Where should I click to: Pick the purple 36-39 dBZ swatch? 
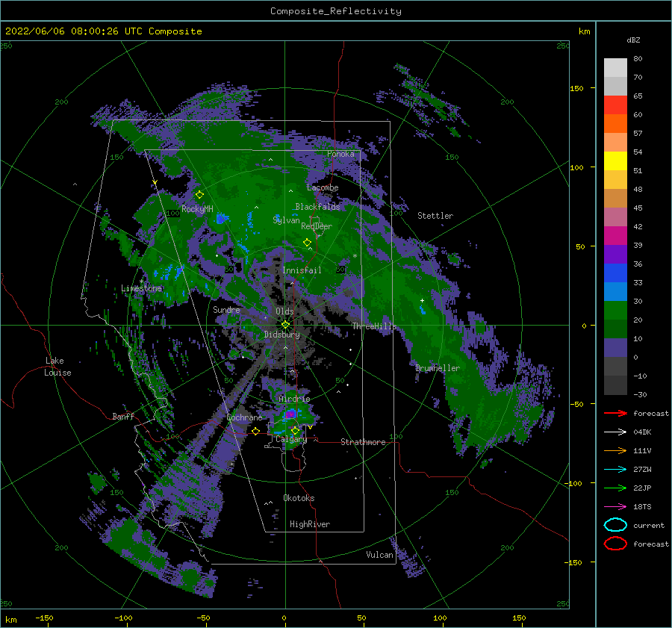(615, 255)
